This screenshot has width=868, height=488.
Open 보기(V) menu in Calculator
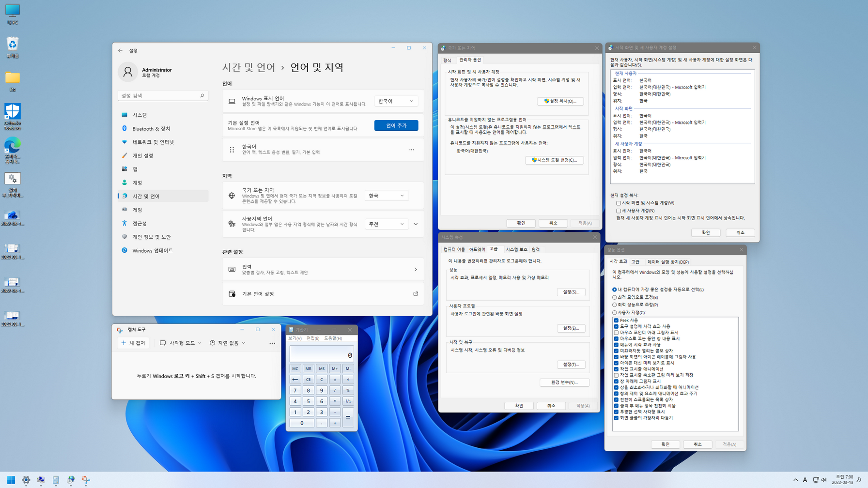[x=295, y=338]
